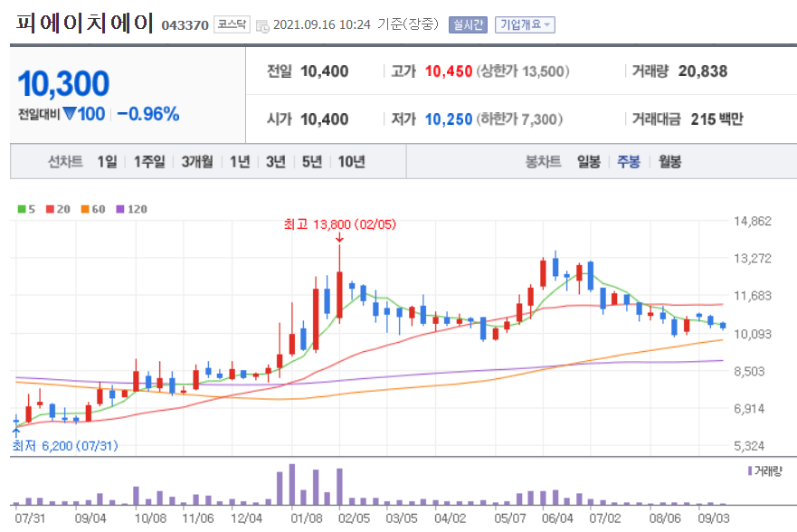Open the 기업개요 dropdown

point(526,25)
